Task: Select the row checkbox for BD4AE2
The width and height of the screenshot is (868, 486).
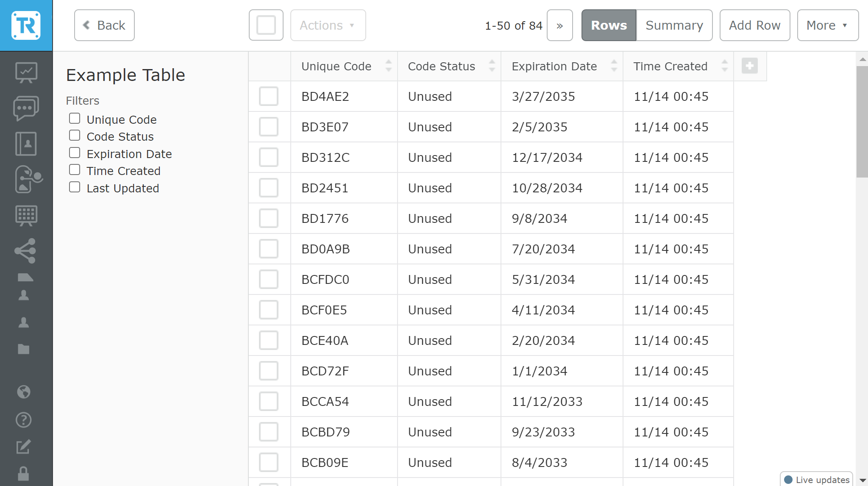Action: click(x=269, y=96)
